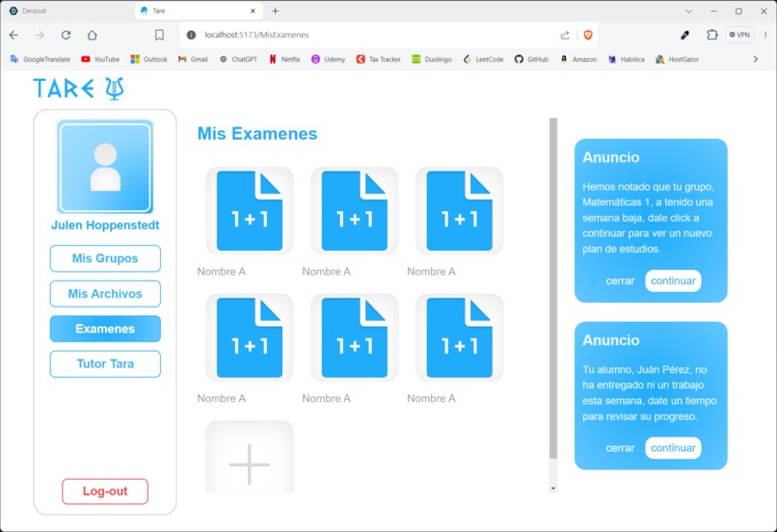Screen dimensions: 777x532
Task: Click the exam list scrollbar thumb
Action: 553,288
